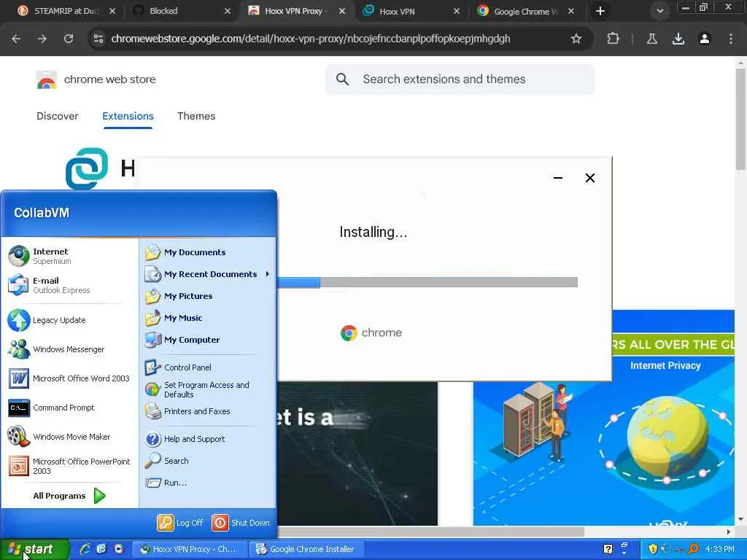Expand All Programs
Image resolution: width=747 pixels, height=560 pixels.
pyautogui.click(x=69, y=496)
